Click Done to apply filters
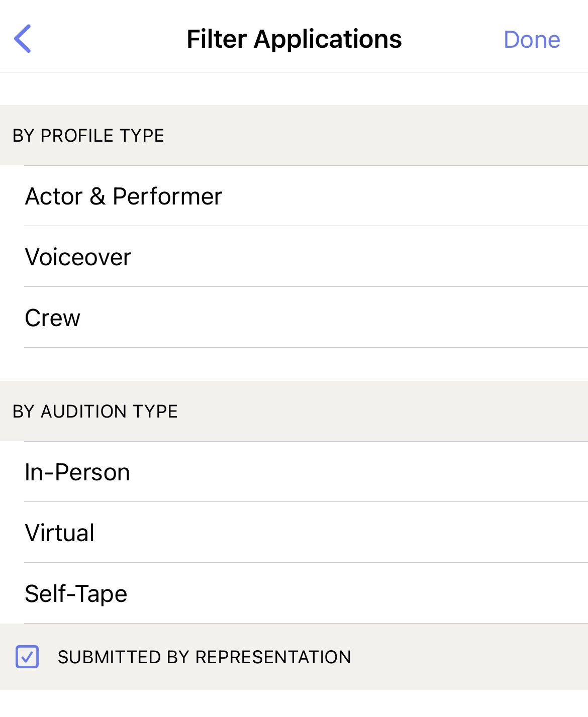Image resolution: width=588 pixels, height=717 pixels. [532, 39]
